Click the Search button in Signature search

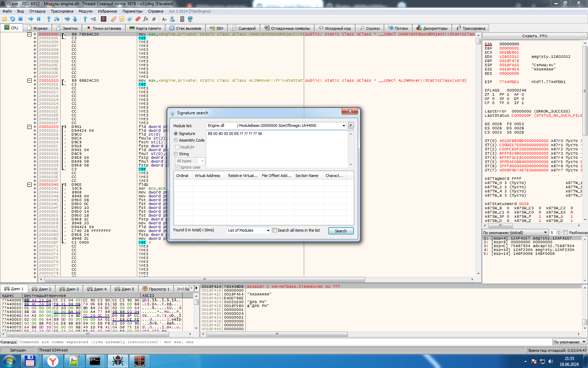click(x=341, y=231)
